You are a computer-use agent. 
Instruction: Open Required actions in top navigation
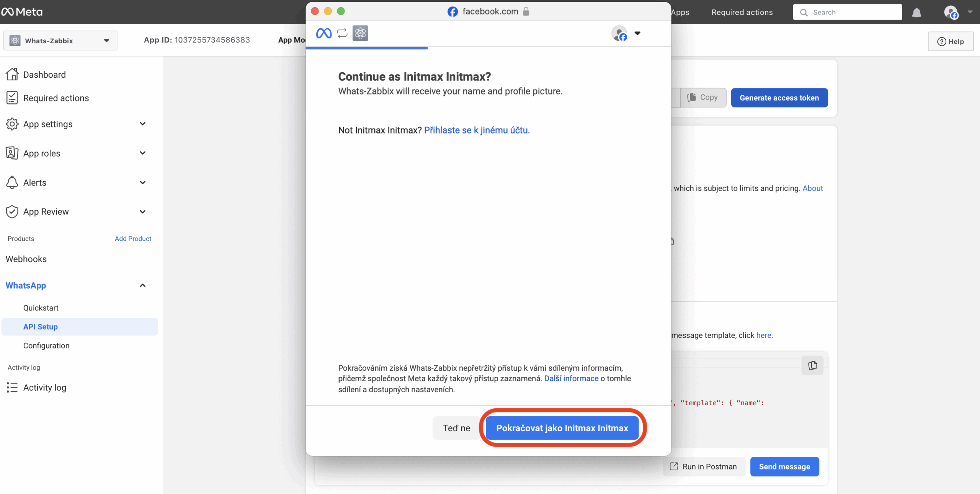(742, 12)
